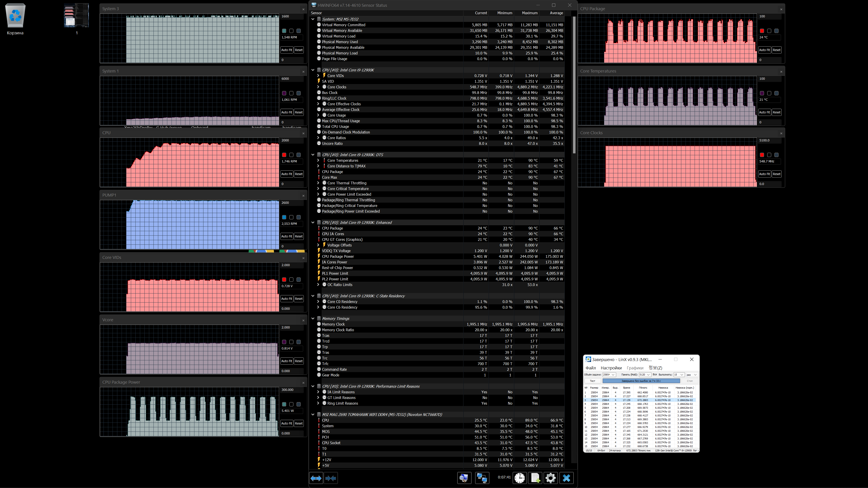The image size is (868, 488).
Task: Click the remote network monitoring icon
Action: (482, 478)
